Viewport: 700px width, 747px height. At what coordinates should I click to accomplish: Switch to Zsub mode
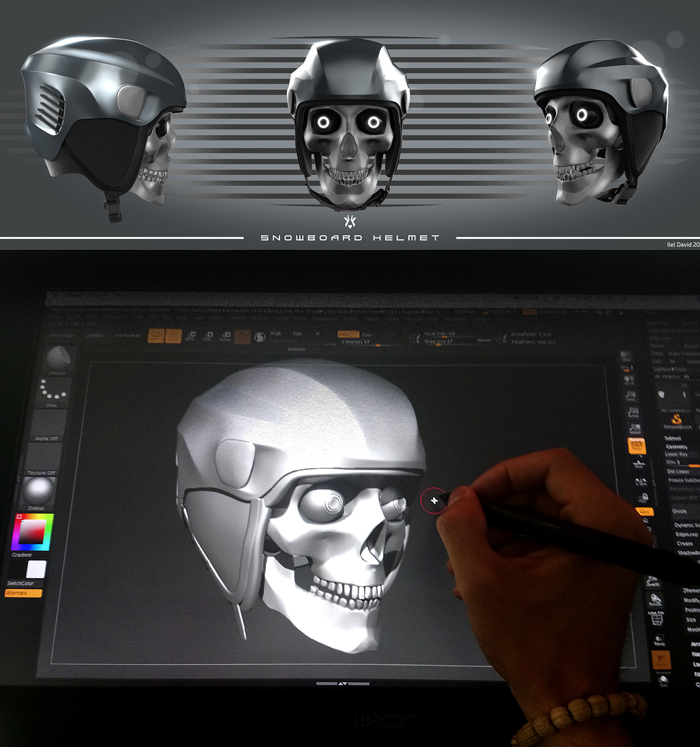click(x=367, y=335)
